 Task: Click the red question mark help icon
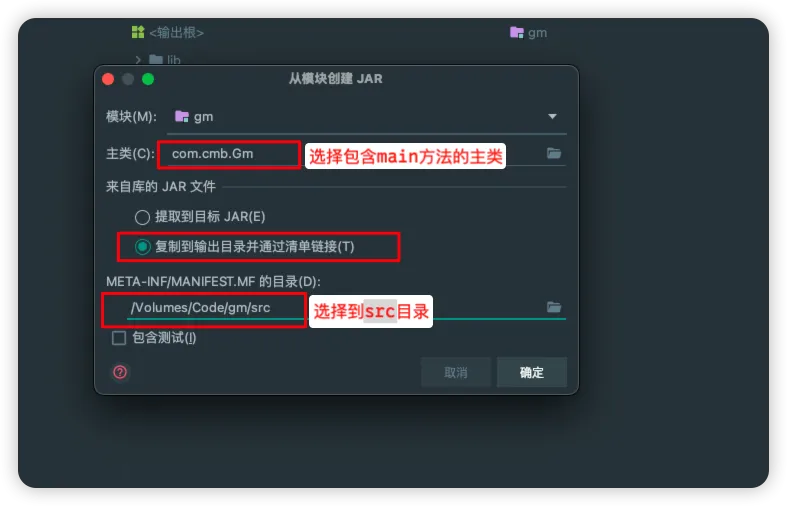pos(120,372)
